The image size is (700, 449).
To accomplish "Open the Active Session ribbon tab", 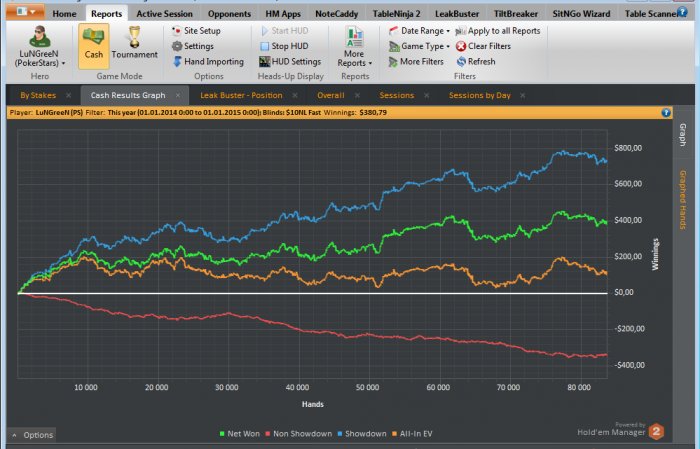I will point(164,14).
